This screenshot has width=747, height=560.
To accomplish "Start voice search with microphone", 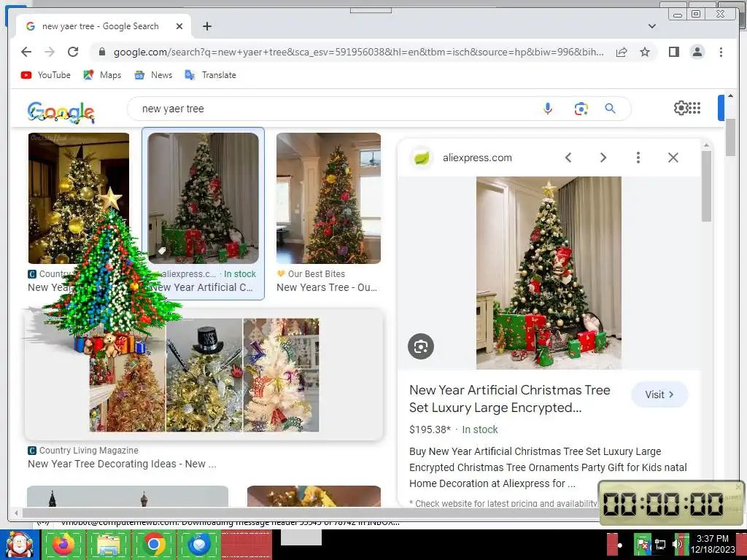I will click(x=548, y=109).
